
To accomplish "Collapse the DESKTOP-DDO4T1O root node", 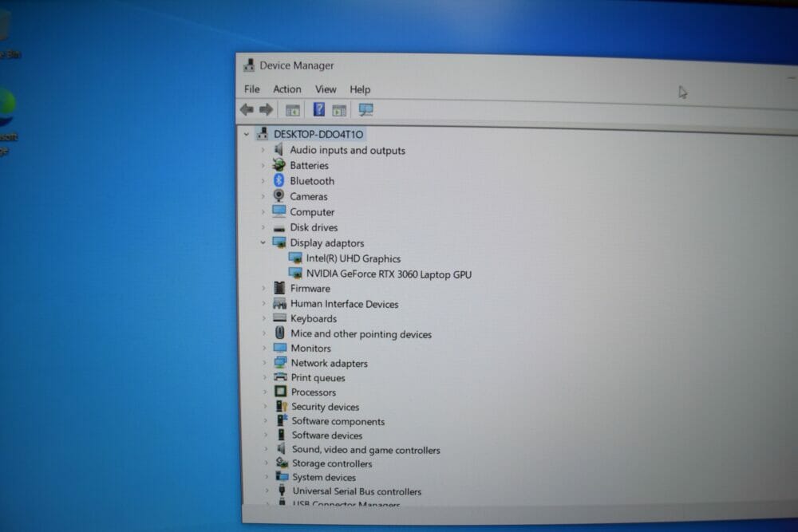I will tap(247, 134).
